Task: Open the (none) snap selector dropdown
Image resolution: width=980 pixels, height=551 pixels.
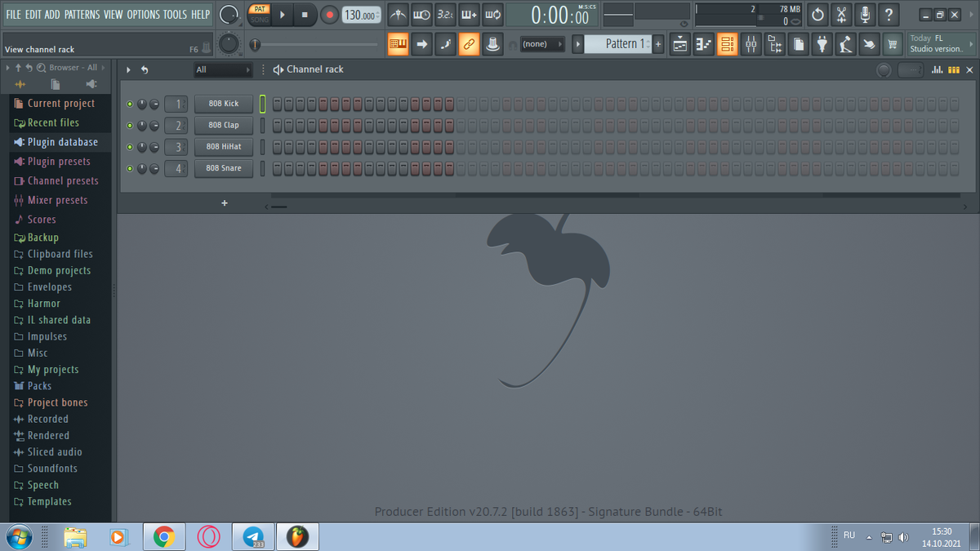Action: (542, 44)
